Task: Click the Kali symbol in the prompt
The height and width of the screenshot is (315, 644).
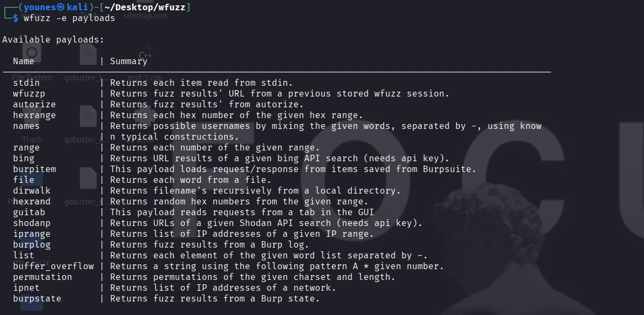Action: pyautogui.click(x=60, y=7)
